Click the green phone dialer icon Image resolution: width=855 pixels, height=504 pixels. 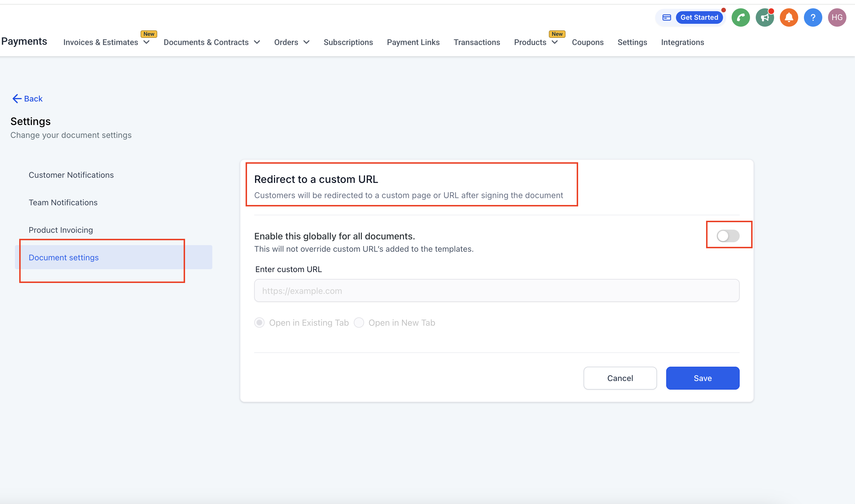click(x=741, y=17)
